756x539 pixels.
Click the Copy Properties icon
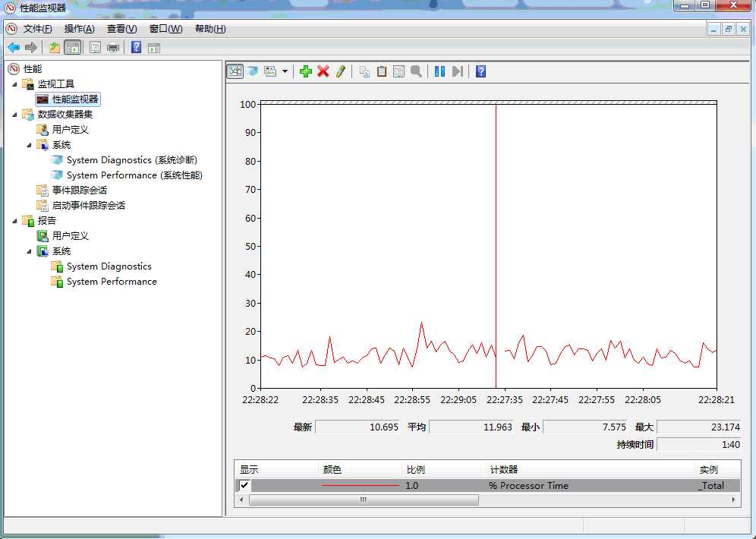(364, 71)
